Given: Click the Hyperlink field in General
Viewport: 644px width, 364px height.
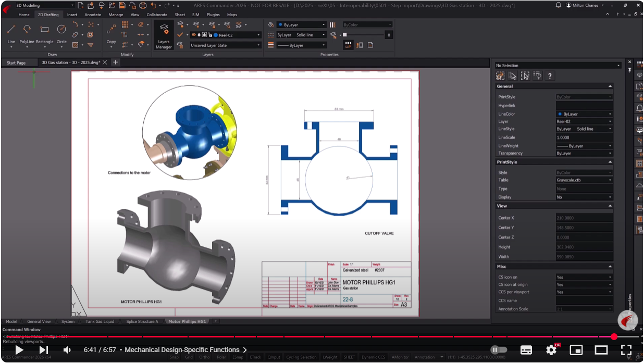Looking at the screenshot, I should pyautogui.click(x=584, y=106).
